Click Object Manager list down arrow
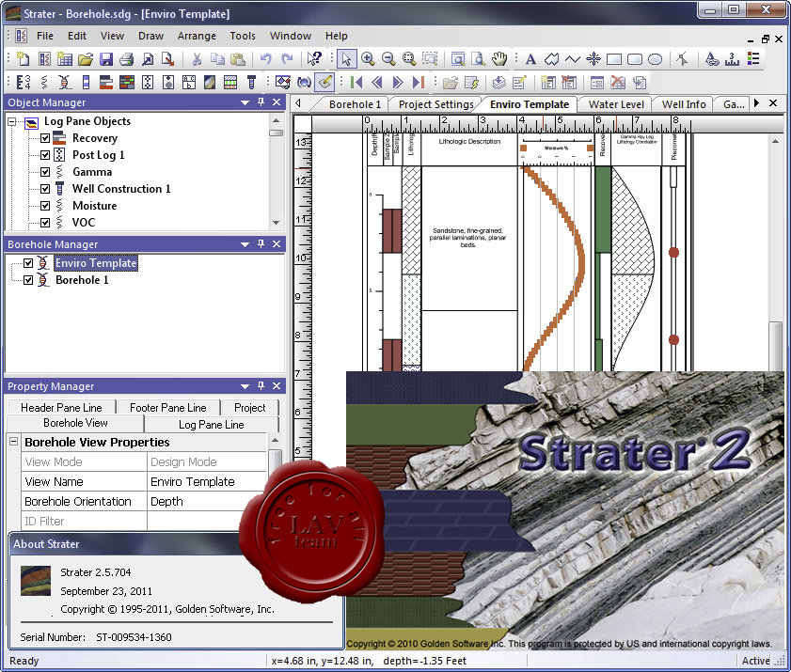Screen dimensions: 791x672 click(x=276, y=223)
